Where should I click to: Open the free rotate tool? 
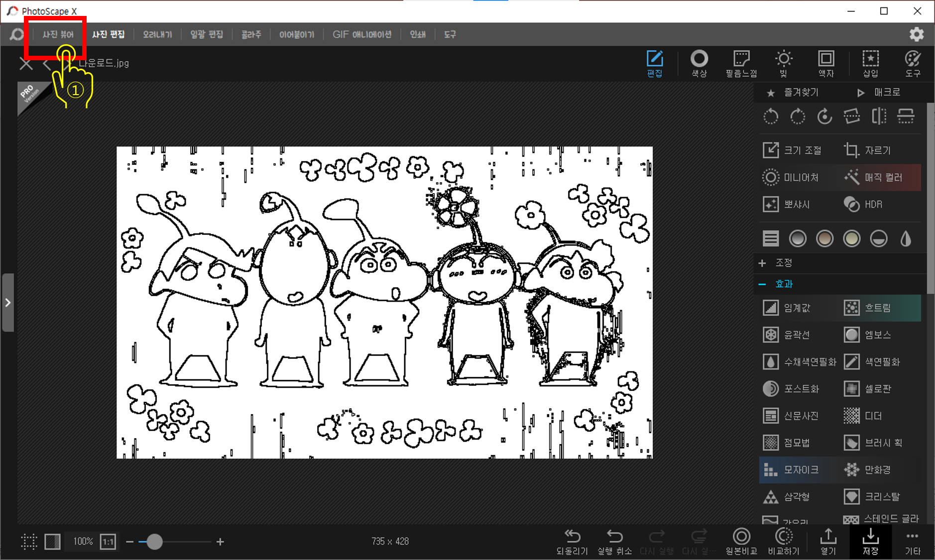[x=825, y=116]
